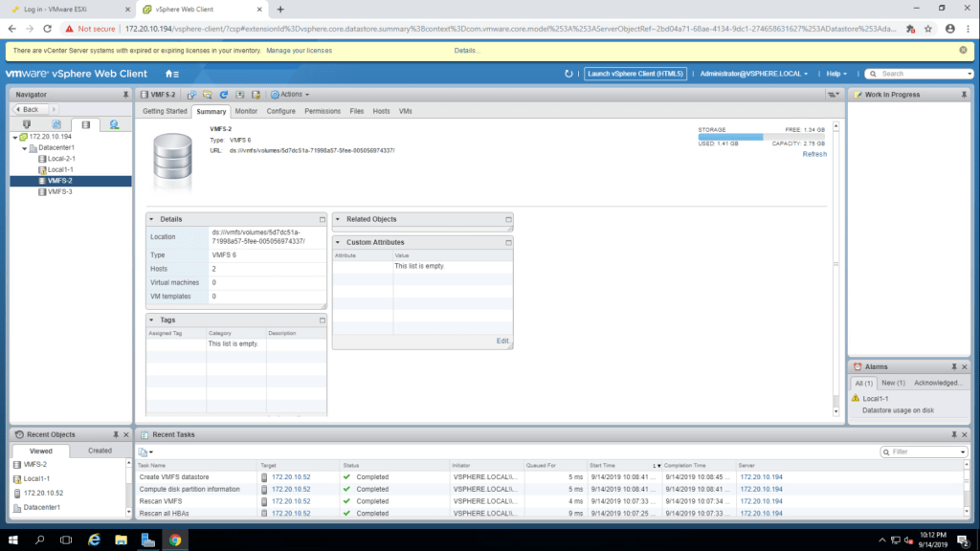Screen dimensions: 980x551
Task: Click the Manage your licenses link
Action: [x=300, y=50]
